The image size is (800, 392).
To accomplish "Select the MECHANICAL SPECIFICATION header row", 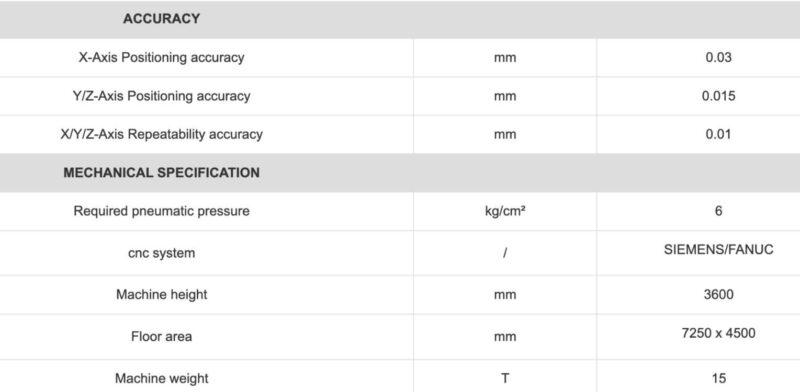I will [400, 173].
